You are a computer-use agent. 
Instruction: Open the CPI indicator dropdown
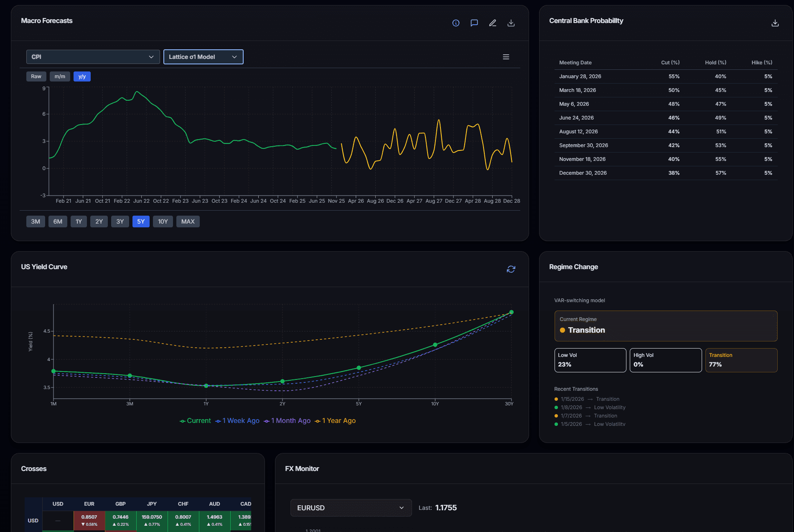93,57
